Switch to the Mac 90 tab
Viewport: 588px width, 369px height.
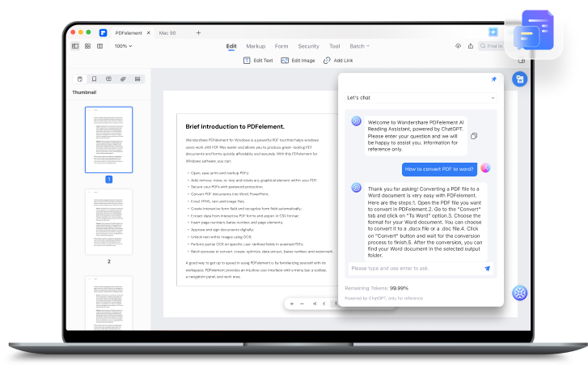[x=167, y=33]
